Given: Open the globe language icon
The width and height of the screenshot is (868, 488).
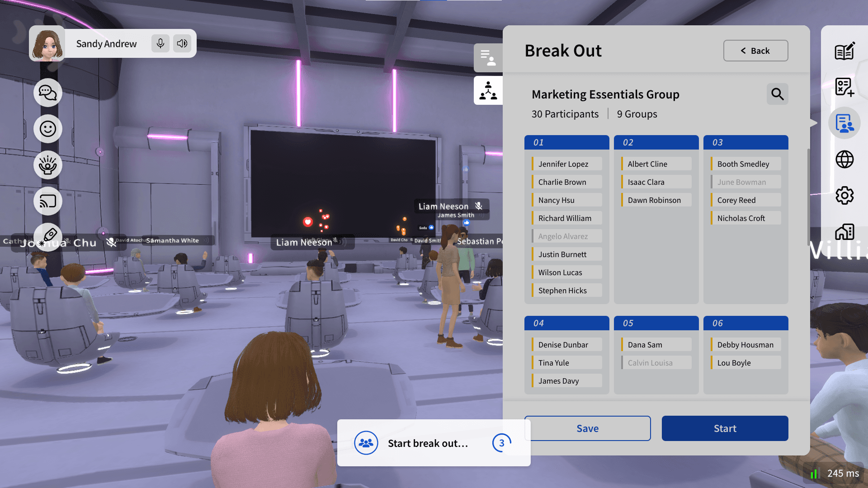Looking at the screenshot, I should tap(844, 159).
